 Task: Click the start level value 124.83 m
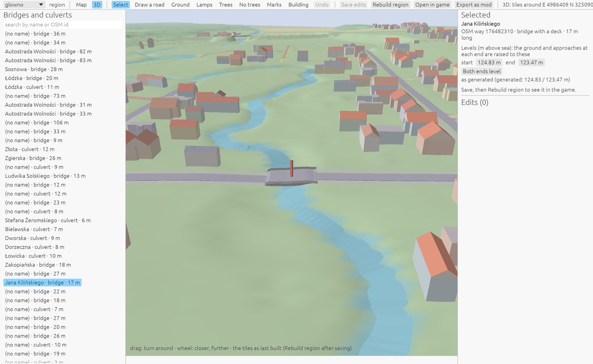pos(488,63)
